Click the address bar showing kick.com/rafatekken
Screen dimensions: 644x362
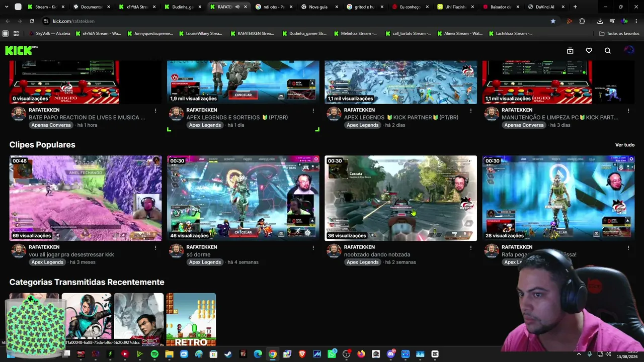(x=292, y=21)
